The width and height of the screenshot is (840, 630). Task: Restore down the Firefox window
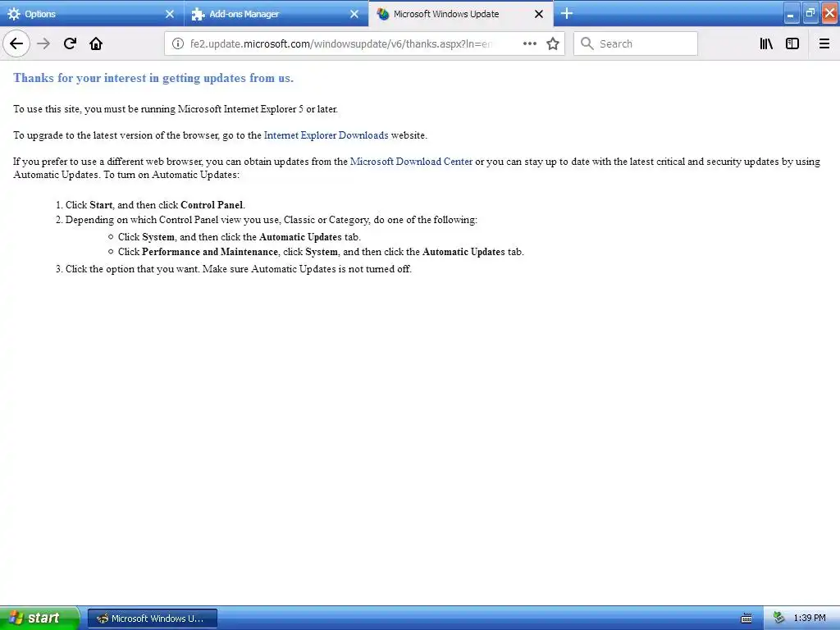(x=810, y=14)
